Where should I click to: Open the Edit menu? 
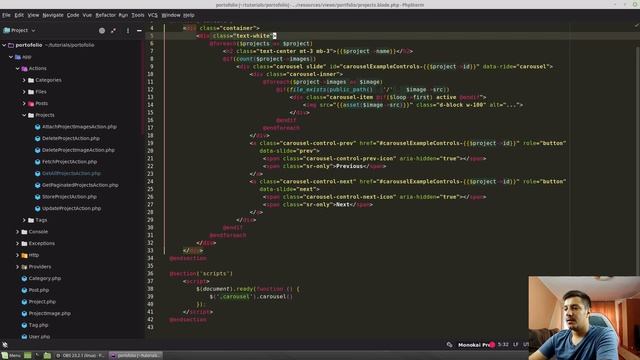pyautogui.click(x=19, y=15)
